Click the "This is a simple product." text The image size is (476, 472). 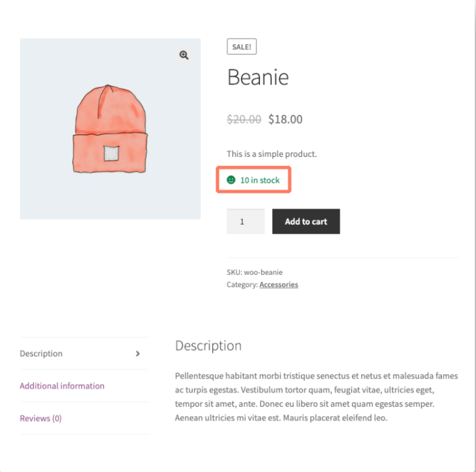click(x=271, y=154)
